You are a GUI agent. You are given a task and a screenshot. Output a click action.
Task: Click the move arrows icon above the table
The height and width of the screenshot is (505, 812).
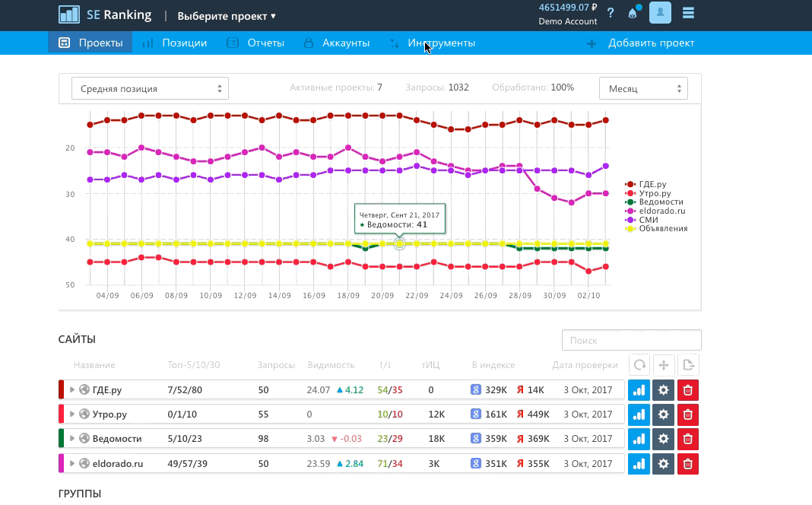(664, 365)
